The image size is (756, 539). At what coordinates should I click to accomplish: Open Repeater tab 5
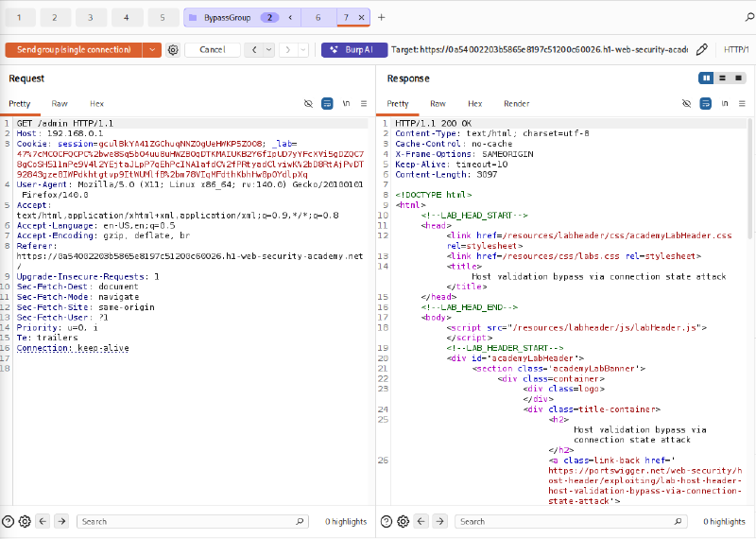[x=163, y=17]
